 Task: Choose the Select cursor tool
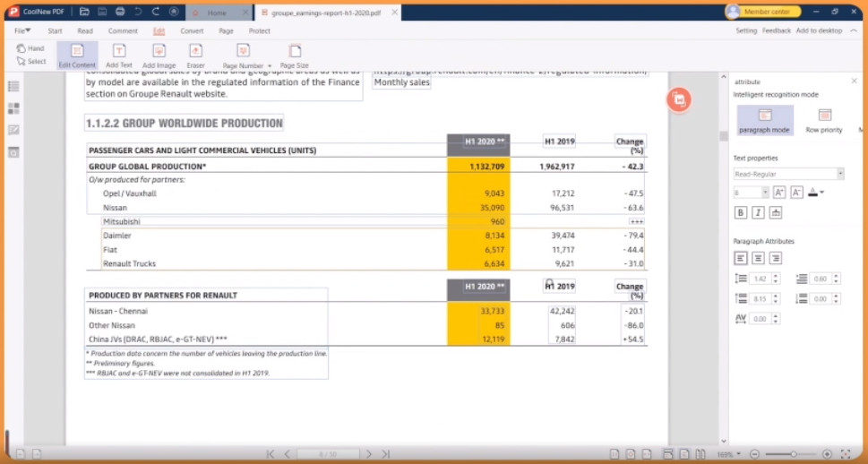31,62
